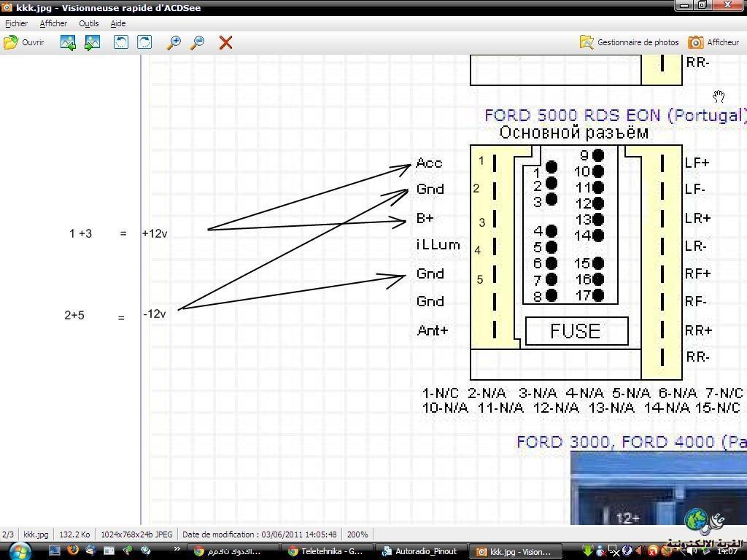This screenshot has height=560, width=747.
Task: Expand the quick launch chevron
Action: 177,550
